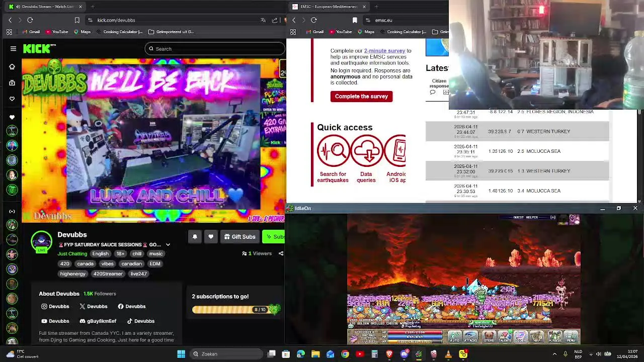Open Kick following outlined heart icon

12,99
